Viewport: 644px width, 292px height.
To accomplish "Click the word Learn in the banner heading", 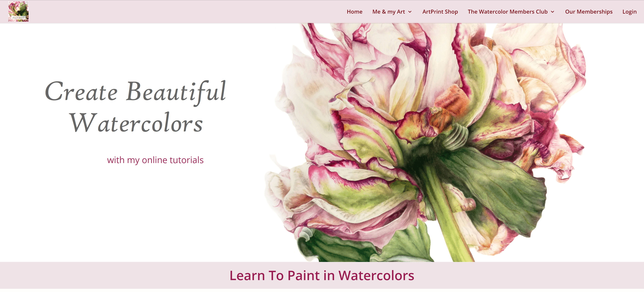I will (247, 276).
